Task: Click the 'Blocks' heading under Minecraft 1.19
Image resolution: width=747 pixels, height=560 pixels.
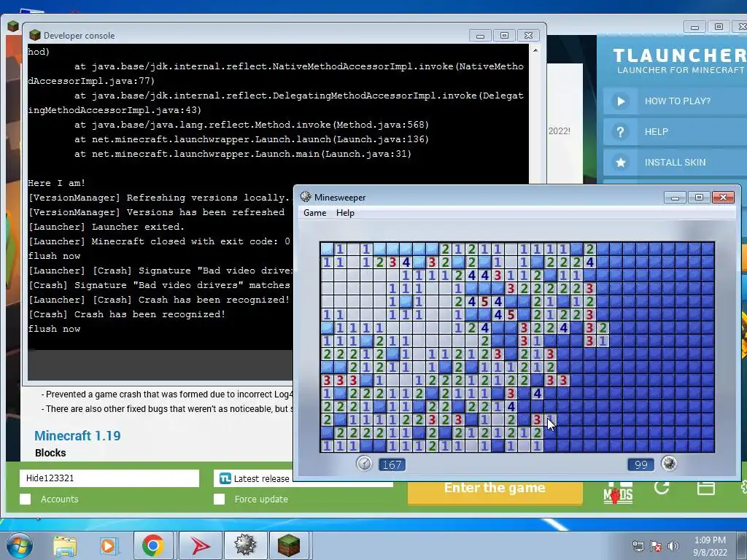Action: coord(50,453)
